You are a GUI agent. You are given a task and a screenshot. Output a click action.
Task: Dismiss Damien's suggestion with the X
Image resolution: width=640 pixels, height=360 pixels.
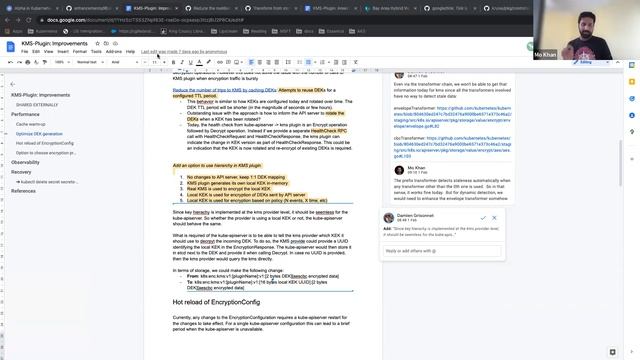(494, 218)
